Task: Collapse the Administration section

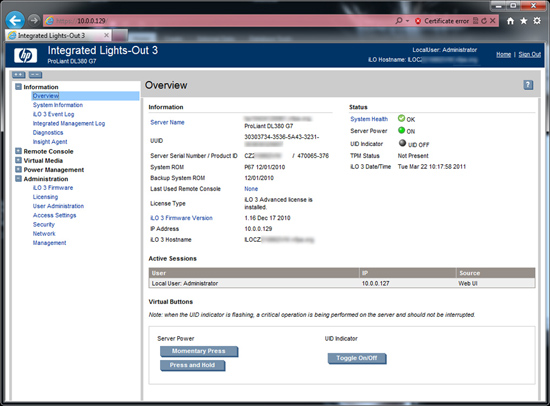Action: click(x=18, y=178)
